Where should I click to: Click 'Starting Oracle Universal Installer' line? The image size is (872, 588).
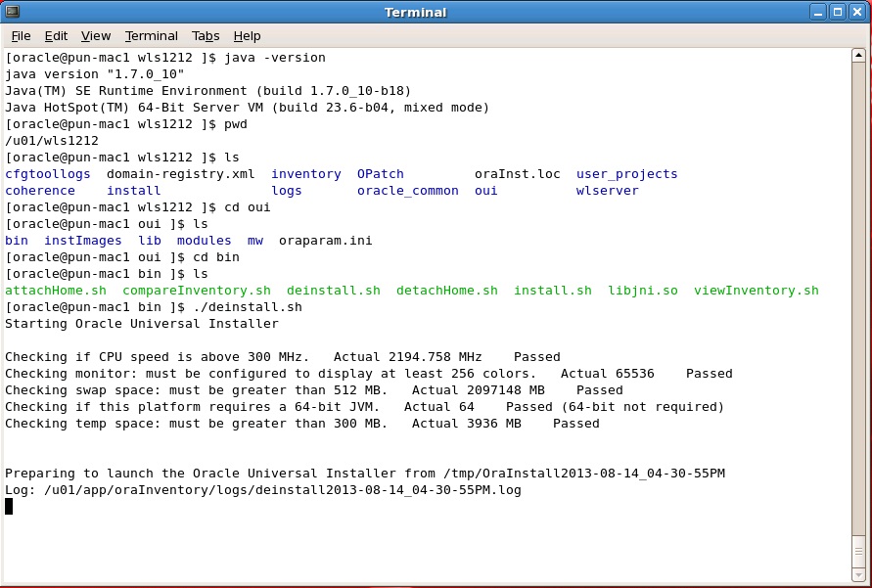(142, 324)
